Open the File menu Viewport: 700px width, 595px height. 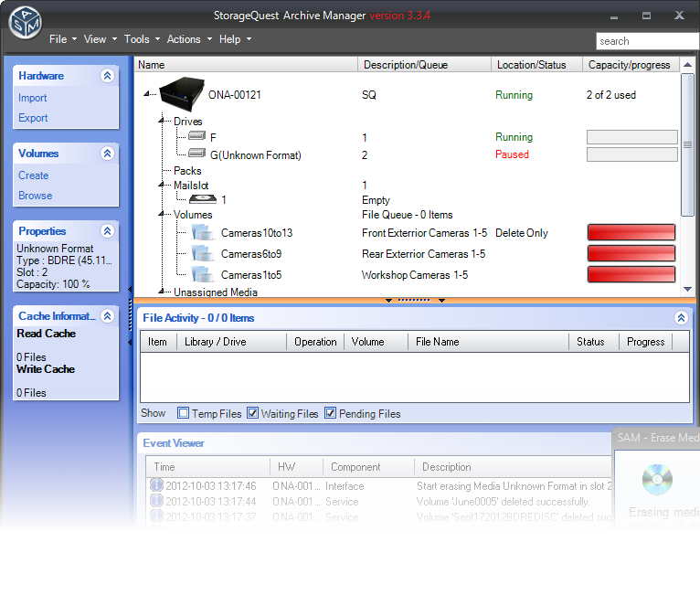(x=63, y=39)
